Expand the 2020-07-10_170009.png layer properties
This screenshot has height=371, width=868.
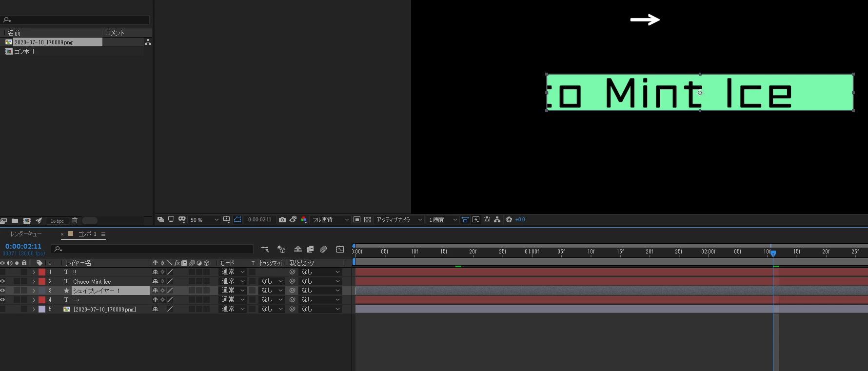34,309
